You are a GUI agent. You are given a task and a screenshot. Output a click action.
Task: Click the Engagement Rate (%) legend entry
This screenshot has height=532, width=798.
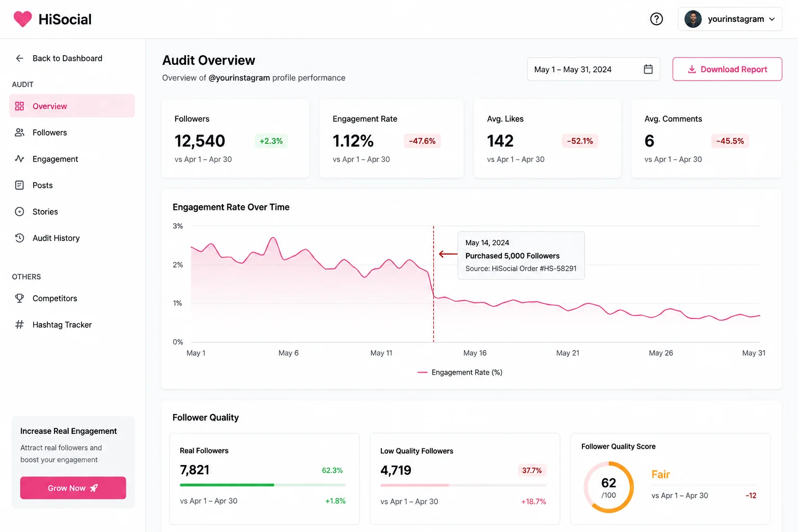[x=460, y=373]
